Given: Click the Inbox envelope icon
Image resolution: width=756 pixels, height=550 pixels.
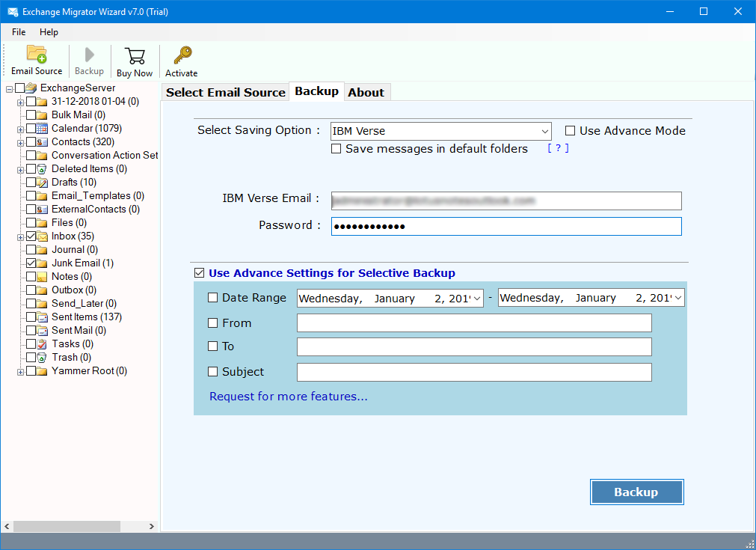Looking at the screenshot, I should [43, 236].
